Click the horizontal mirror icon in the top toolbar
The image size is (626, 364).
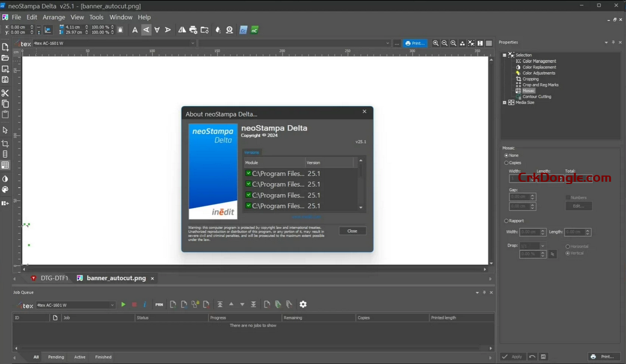point(183,30)
